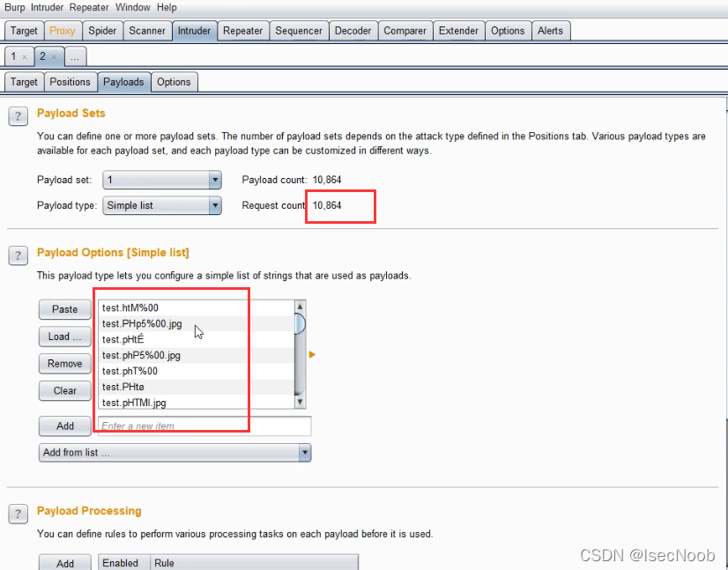Switch to the Alerts tab
Image resolution: width=728 pixels, height=570 pixels.
pyautogui.click(x=550, y=31)
